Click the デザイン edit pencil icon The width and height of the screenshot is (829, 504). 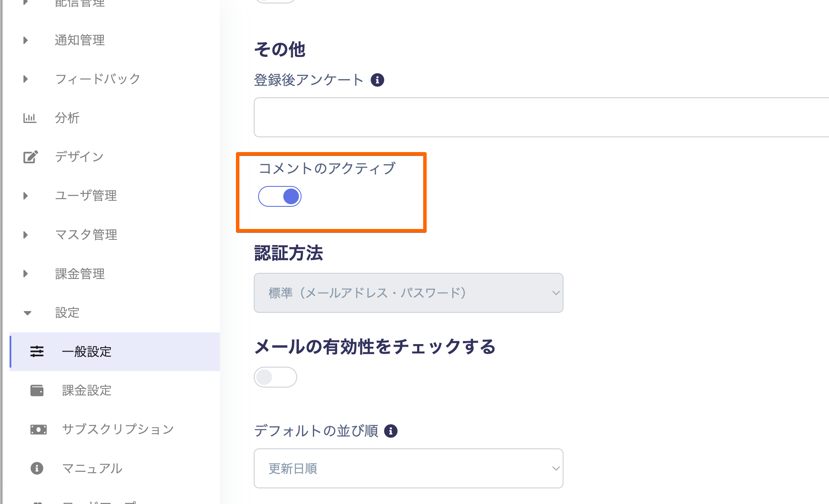[x=30, y=157]
